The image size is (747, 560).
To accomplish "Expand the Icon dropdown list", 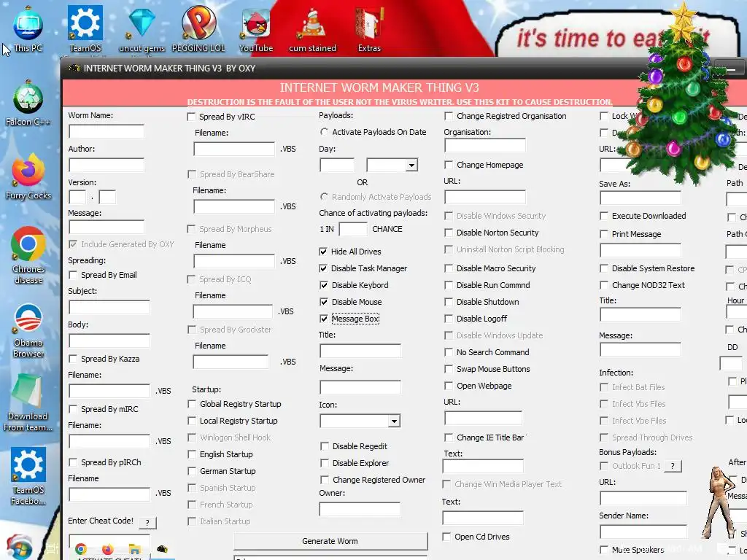I will (394, 421).
